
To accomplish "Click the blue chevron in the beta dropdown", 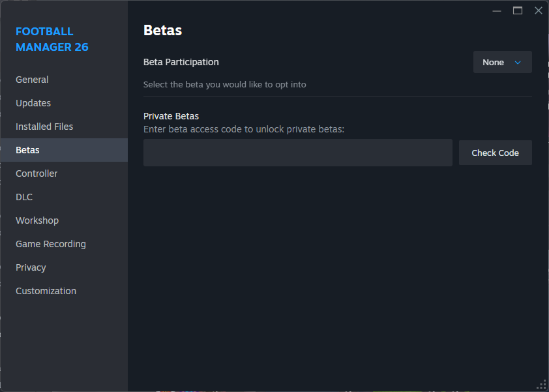I will (x=518, y=63).
